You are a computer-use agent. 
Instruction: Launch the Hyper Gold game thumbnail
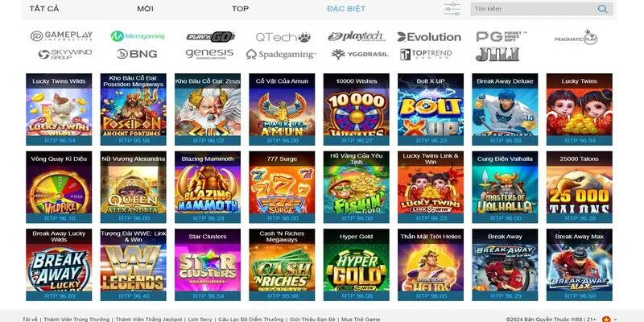356,265
